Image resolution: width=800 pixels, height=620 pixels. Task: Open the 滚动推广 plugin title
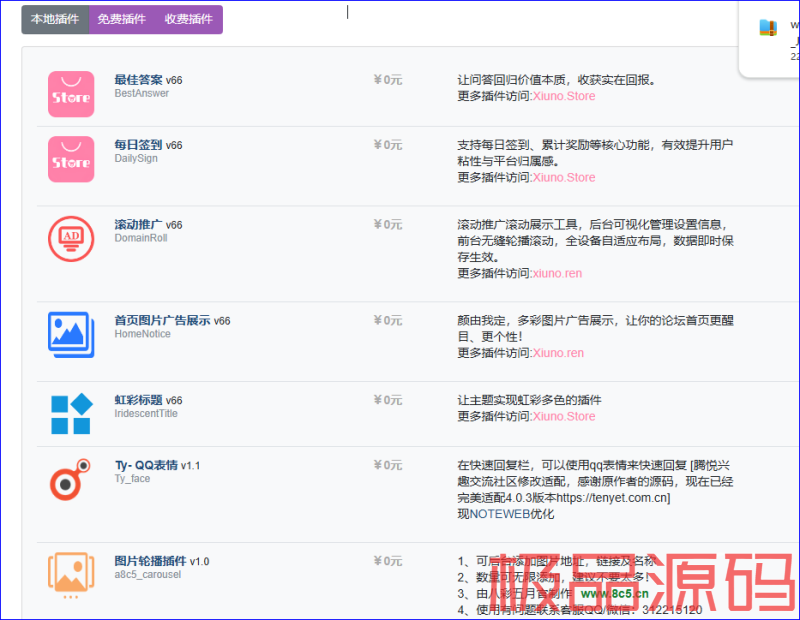point(138,225)
